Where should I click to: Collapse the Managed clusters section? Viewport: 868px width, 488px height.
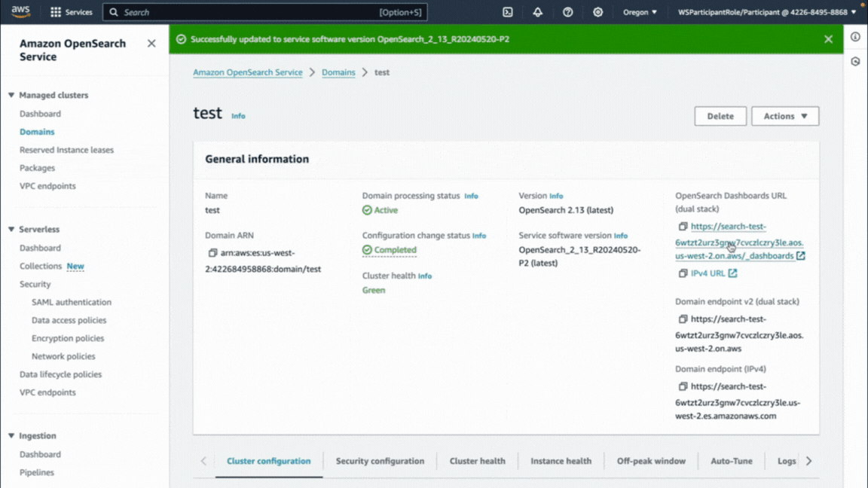point(11,95)
